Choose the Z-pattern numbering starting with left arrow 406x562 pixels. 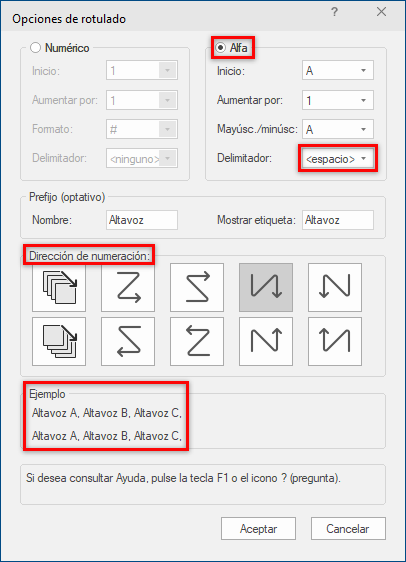197,341
